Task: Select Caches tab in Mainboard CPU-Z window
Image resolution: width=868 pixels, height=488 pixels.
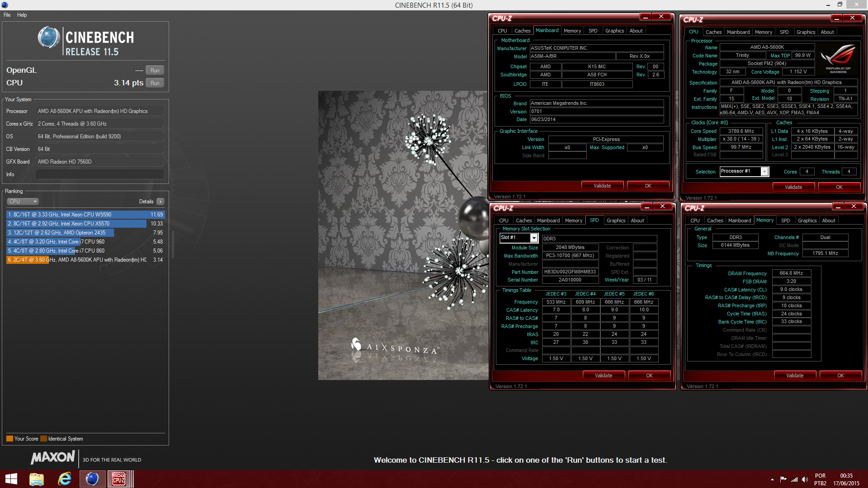Action: coord(522,31)
